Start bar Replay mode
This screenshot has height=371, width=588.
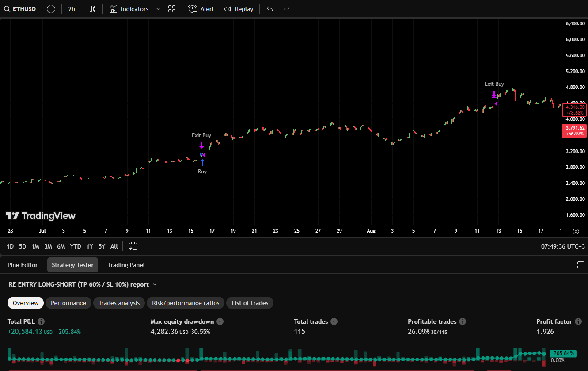point(239,9)
